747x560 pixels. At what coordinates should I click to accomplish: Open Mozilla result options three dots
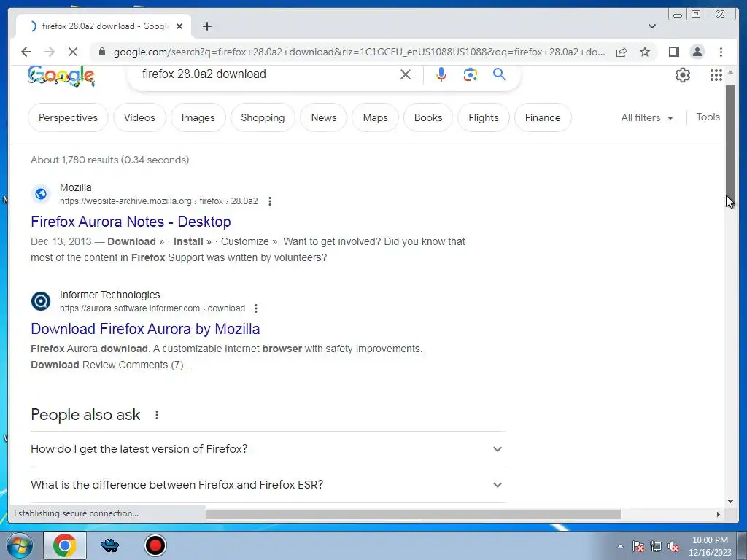pos(270,201)
